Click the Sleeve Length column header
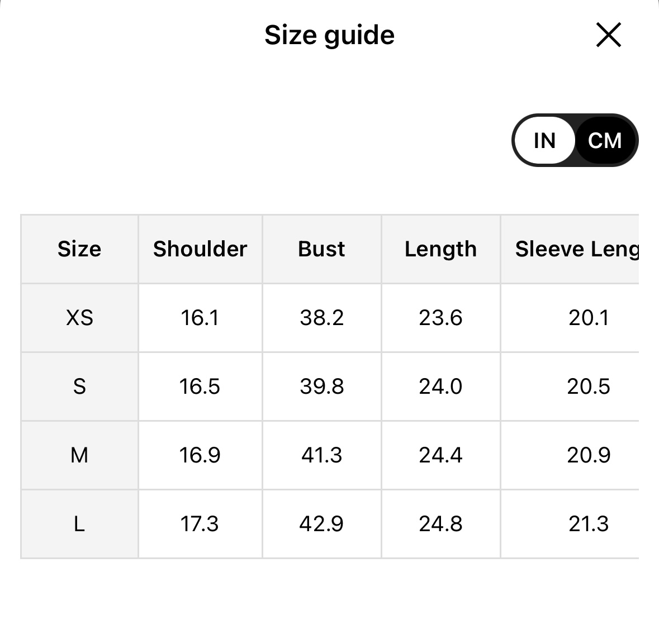The width and height of the screenshot is (659, 644). 576,249
